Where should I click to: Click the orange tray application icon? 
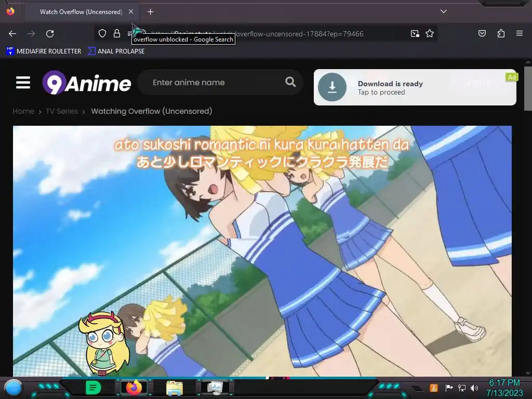pyautogui.click(x=433, y=388)
